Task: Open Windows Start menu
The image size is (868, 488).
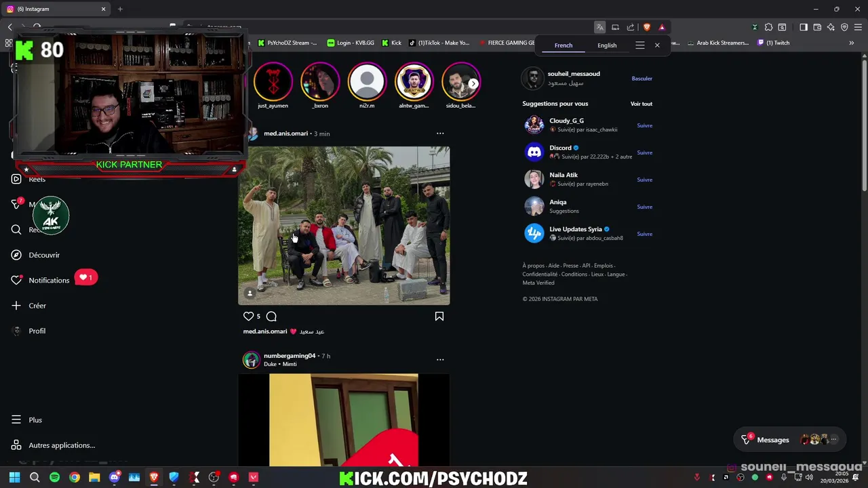Action: tap(14, 477)
